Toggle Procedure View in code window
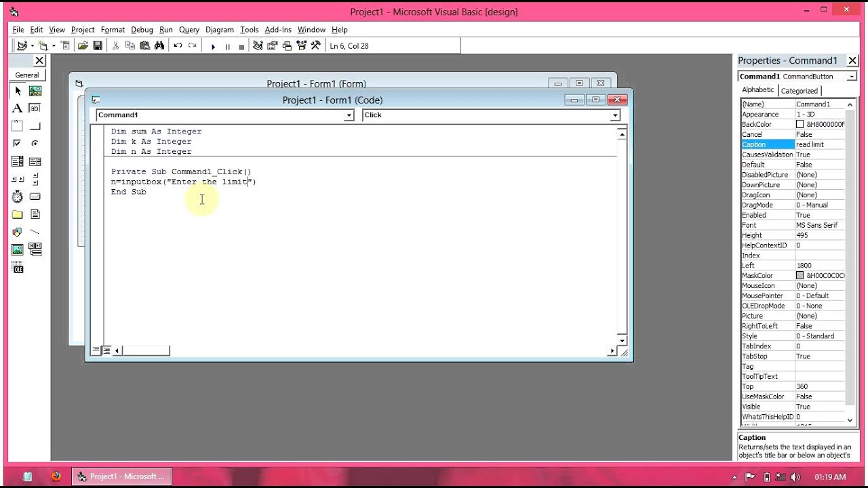 click(96, 350)
